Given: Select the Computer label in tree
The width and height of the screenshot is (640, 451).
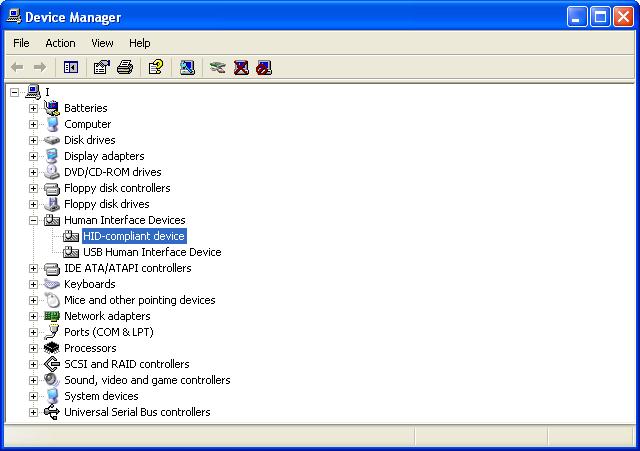Looking at the screenshot, I should (x=88, y=124).
